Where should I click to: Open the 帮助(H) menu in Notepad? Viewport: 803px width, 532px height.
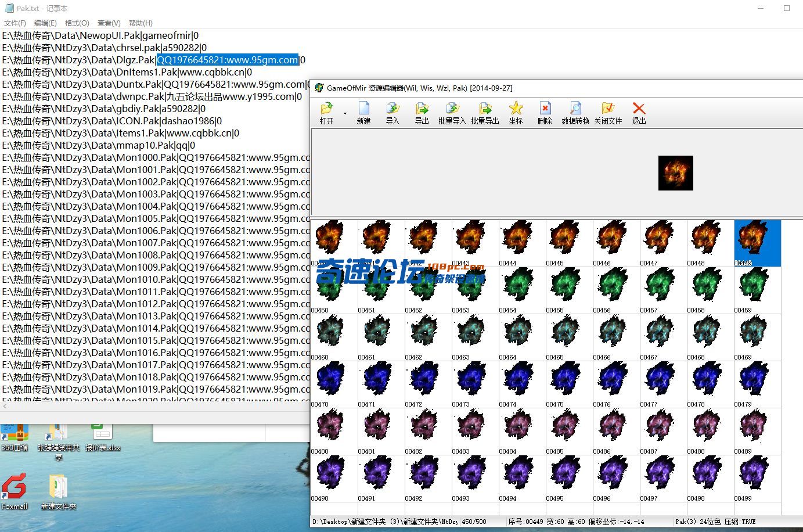click(141, 23)
